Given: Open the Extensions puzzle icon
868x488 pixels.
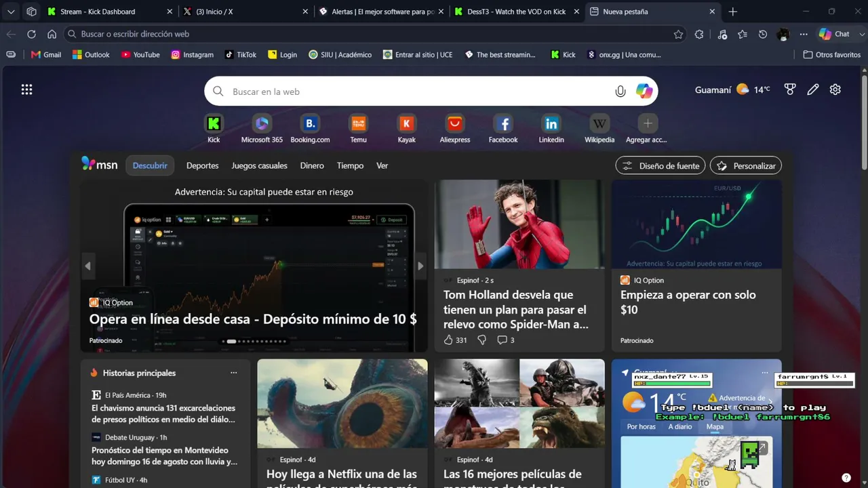Looking at the screenshot, I should coord(699,34).
